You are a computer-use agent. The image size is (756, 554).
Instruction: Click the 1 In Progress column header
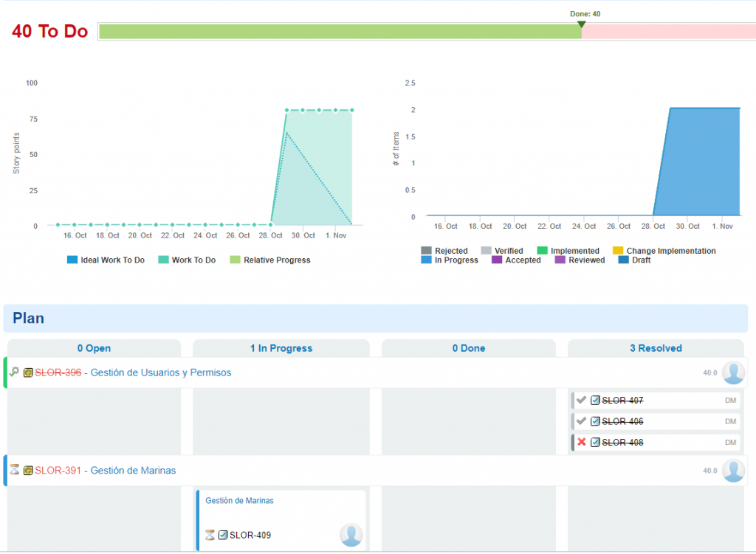[281, 347]
